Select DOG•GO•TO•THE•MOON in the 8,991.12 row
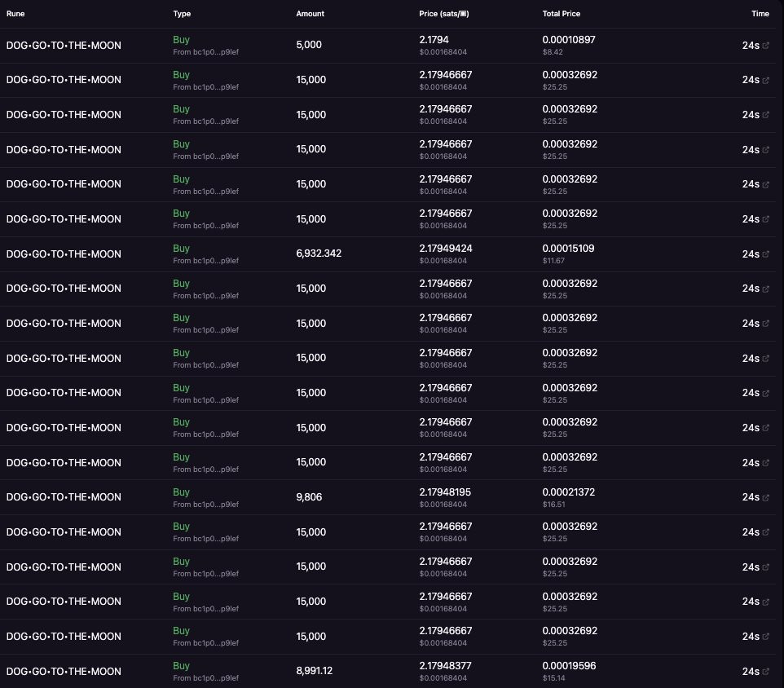 coord(64,672)
